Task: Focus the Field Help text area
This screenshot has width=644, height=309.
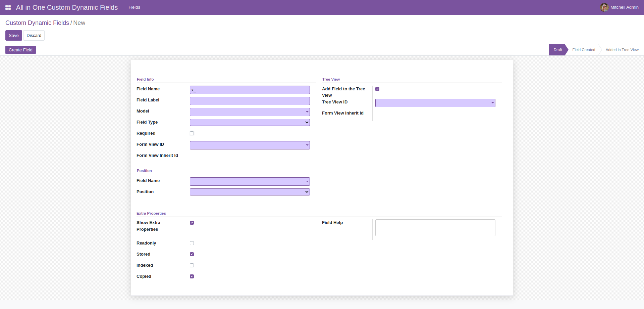Action: (435, 228)
